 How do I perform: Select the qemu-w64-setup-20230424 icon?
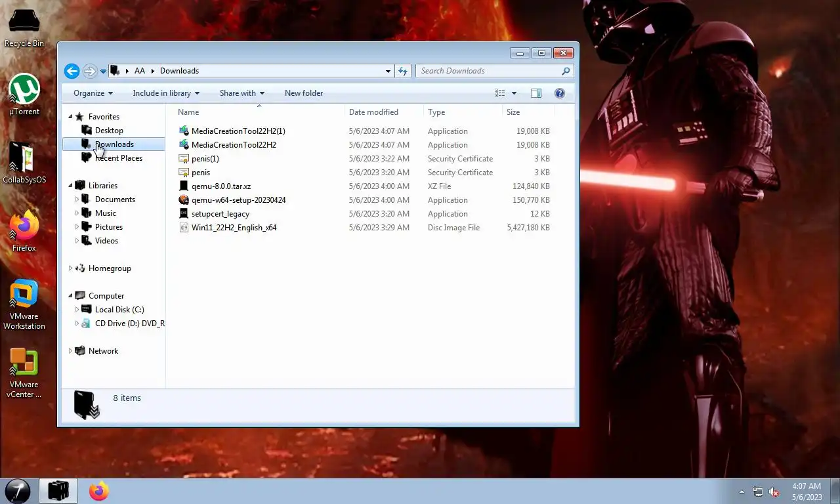[x=184, y=200]
